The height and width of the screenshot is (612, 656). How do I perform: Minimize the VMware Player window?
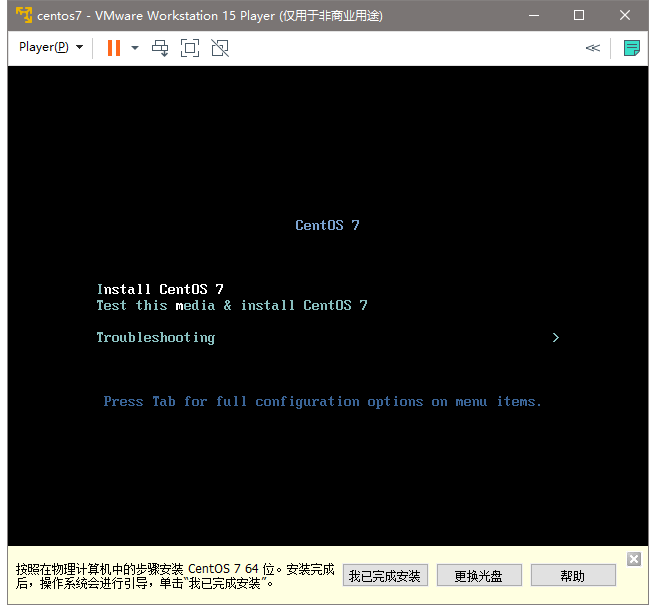[x=533, y=16]
